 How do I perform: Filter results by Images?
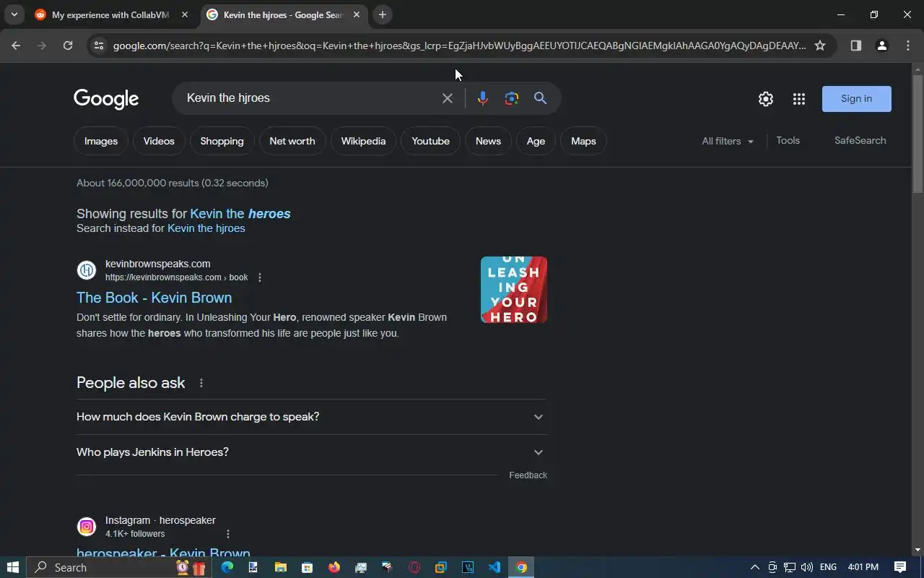pos(101,141)
